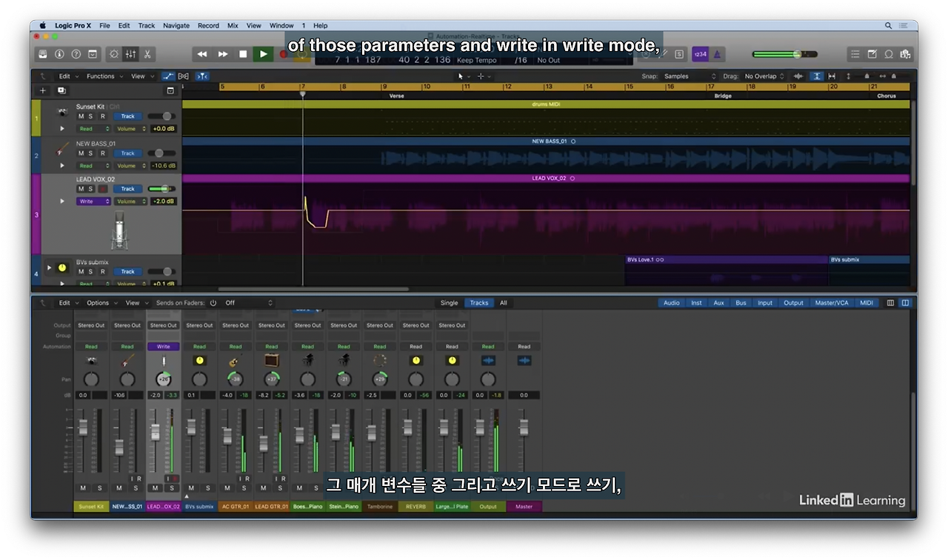Rewind the transport
948x560 pixels.
pos(202,54)
